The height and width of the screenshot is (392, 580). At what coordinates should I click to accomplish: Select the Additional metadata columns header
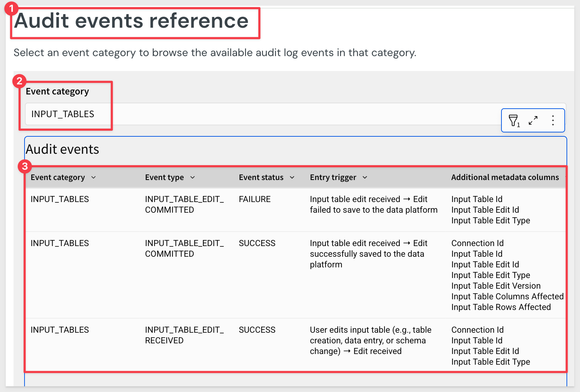[x=505, y=178]
